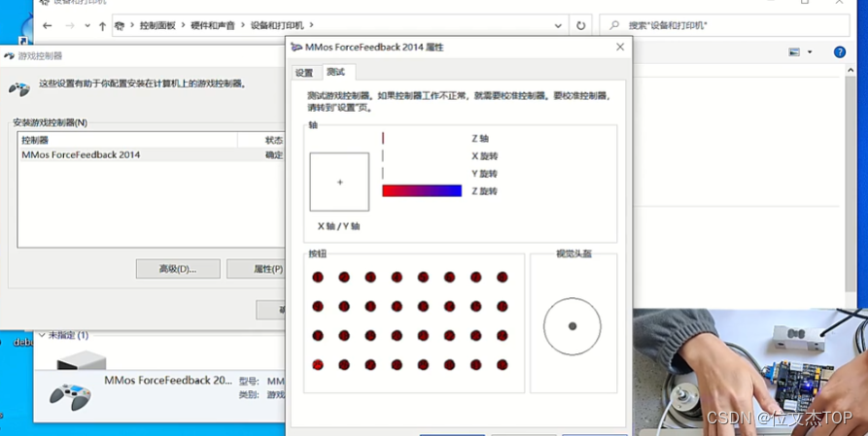This screenshot has width=868, height=436.
Task: Go up one folder level arrow
Action: point(102,26)
